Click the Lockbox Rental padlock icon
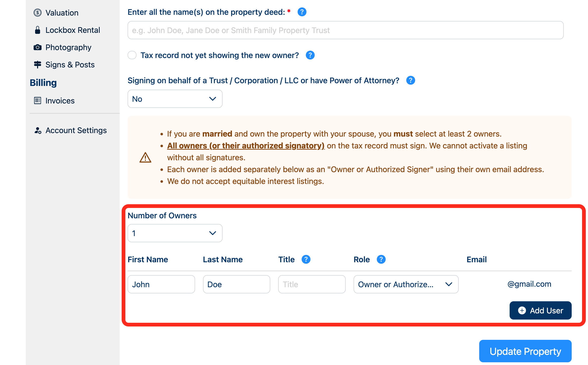This screenshot has width=588, height=365. pyautogui.click(x=37, y=30)
